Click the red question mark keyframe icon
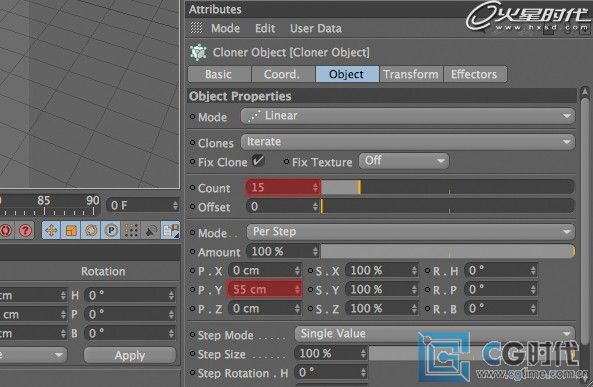 click(x=25, y=230)
